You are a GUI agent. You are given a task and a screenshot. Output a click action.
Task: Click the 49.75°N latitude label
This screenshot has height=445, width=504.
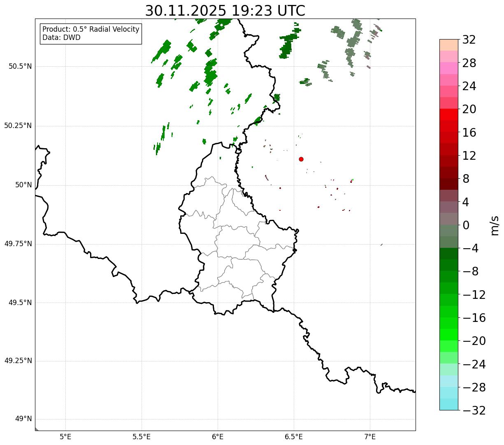[x=18, y=244]
